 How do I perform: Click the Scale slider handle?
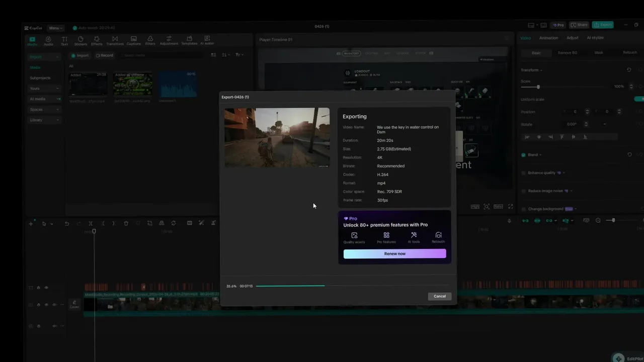(x=538, y=87)
